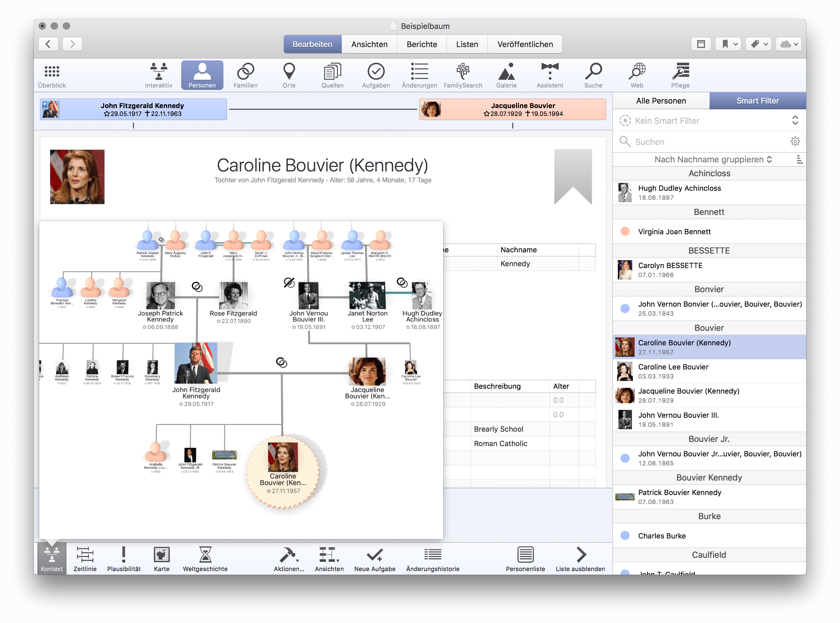
Task: Create a Neue Aufgabe task
Action: (x=375, y=559)
